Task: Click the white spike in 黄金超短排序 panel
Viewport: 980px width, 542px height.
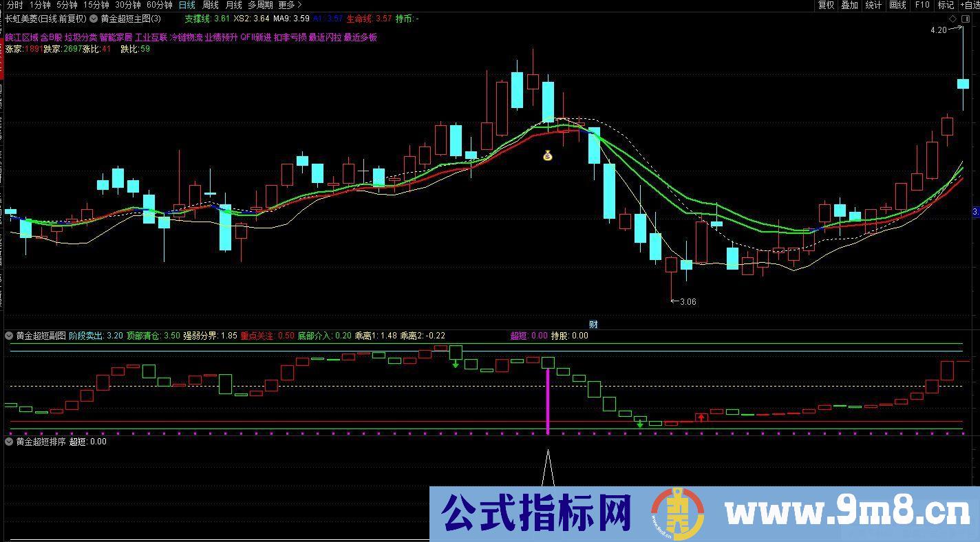Action: 548,468
